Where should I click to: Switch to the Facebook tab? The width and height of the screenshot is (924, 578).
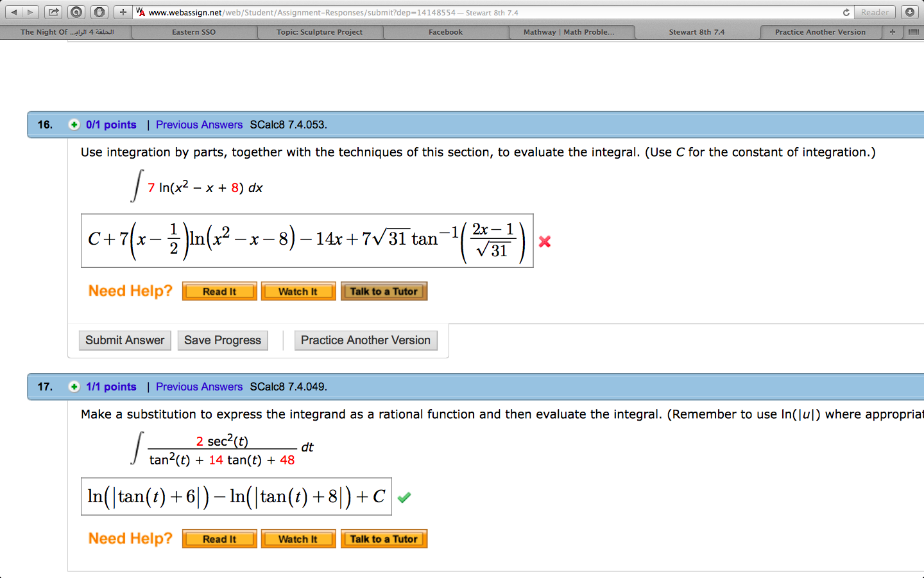coord(445,31)
